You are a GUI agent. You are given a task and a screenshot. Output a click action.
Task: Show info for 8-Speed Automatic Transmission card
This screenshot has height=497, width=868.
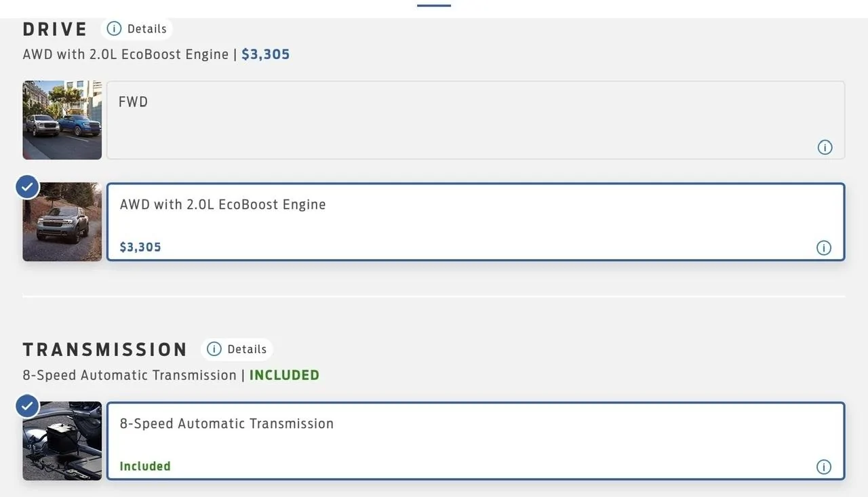click(x=824, y=466)
